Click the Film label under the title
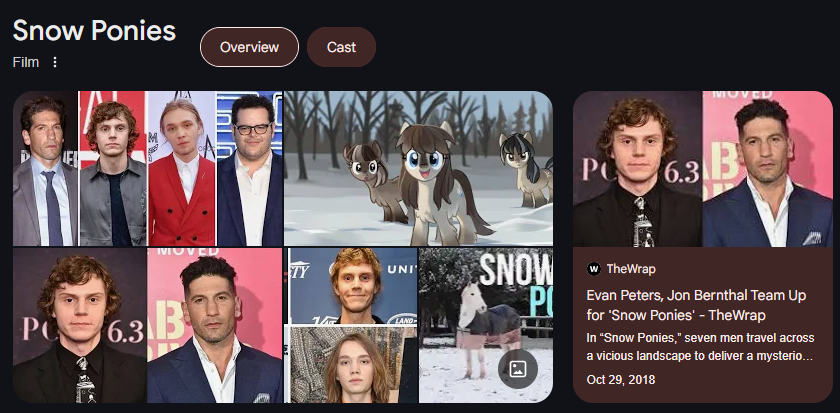The image size is (840, 413). point(26,62)
